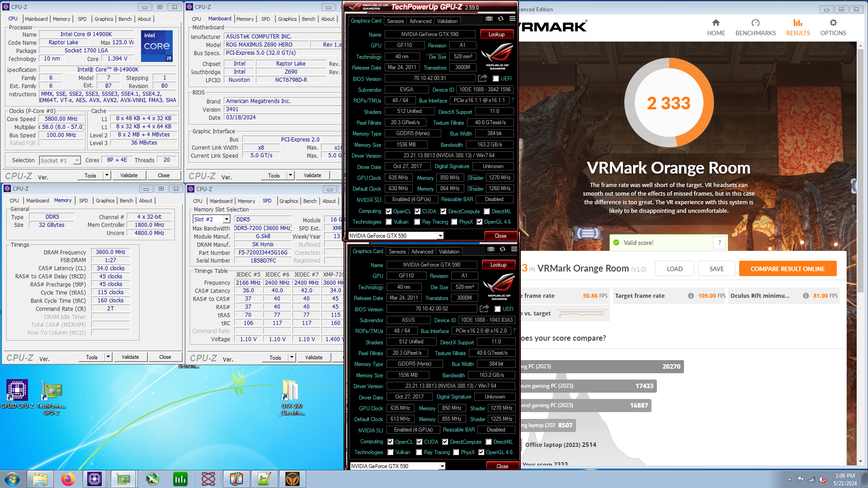This screenshot has width=868, height=488.
Task: Toggle Ray Tracing checkbox in the lower GPU-Z
Action: [x=419, y=452]
